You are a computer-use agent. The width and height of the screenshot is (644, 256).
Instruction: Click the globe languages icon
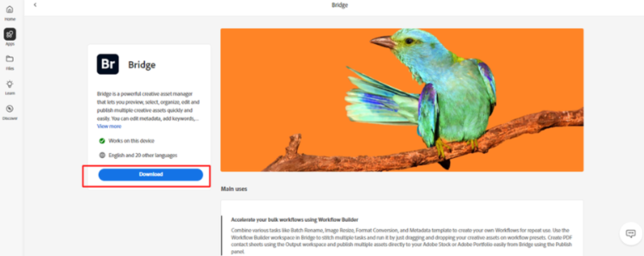[102, 155]
